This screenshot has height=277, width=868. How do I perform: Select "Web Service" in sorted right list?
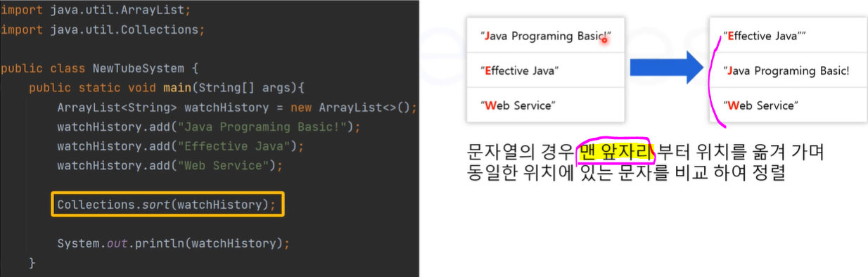789,105
